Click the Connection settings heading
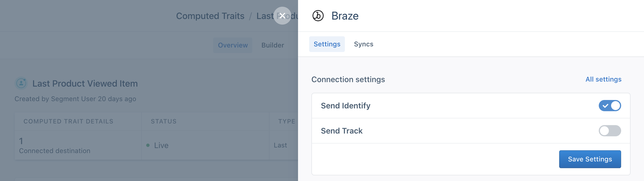Image resolution: width=644 pixels, height=181 pixels. (348, 79)
